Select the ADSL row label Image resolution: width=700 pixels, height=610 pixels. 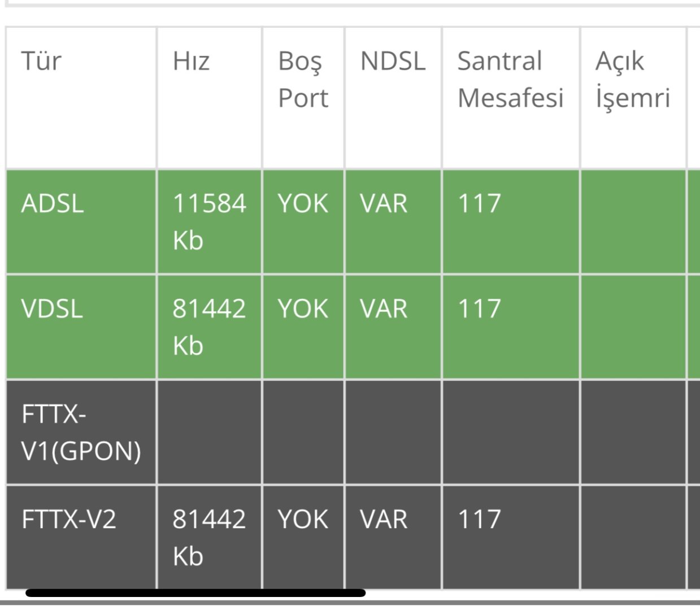(x=53, y=203)
